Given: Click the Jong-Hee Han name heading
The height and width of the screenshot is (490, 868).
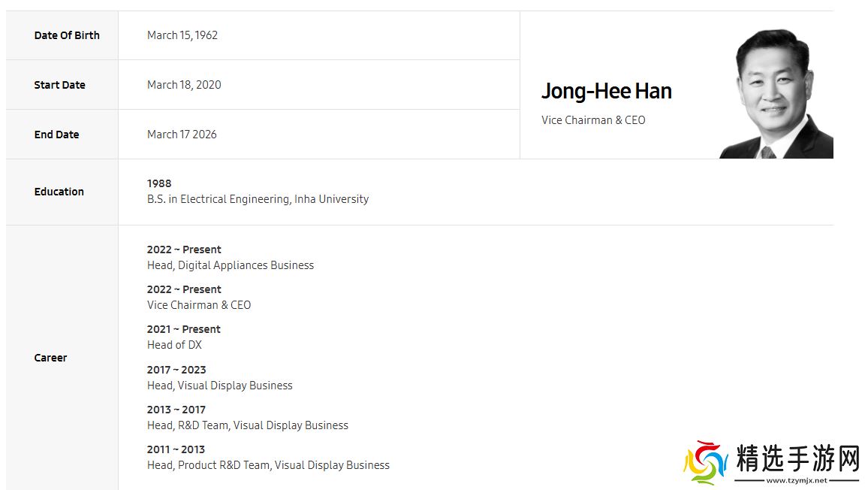Looking at the screenshot, I should 606,92.
